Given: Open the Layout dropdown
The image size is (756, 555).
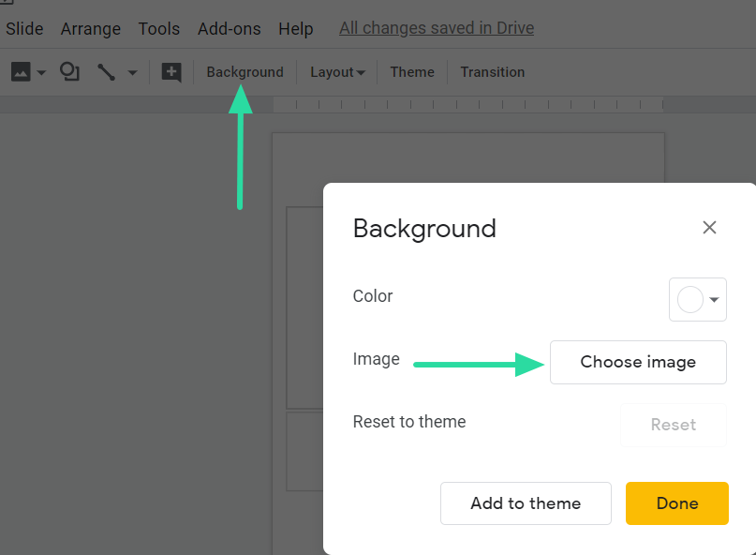Looking at the screenshot, I should tap(337, 72).
